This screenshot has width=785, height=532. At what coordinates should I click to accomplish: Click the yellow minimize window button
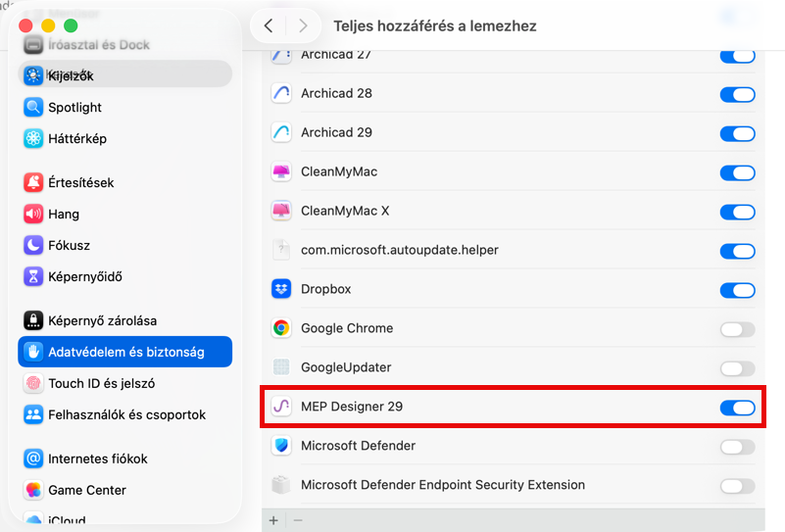click(48, 25)
